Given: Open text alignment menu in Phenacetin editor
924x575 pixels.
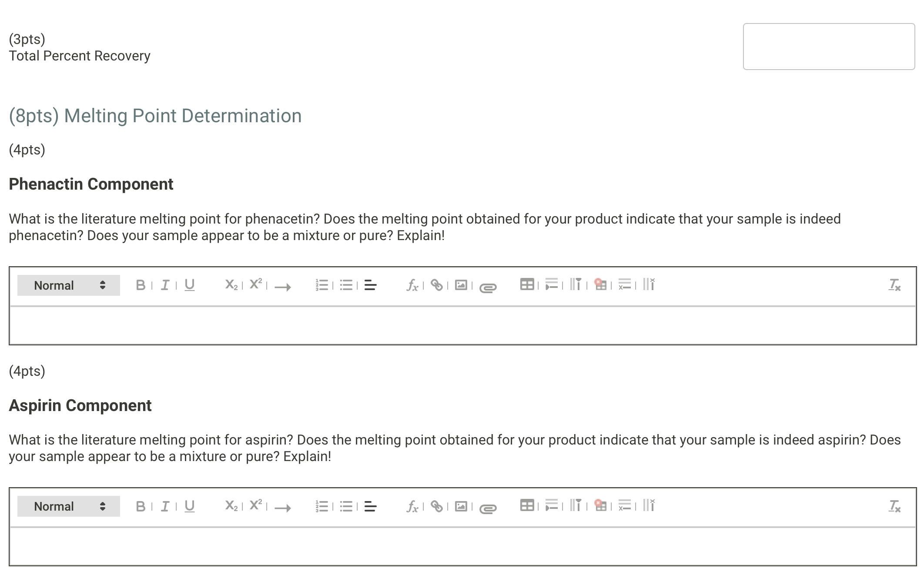Looking at the screenshot, I should tap(370, 285).
